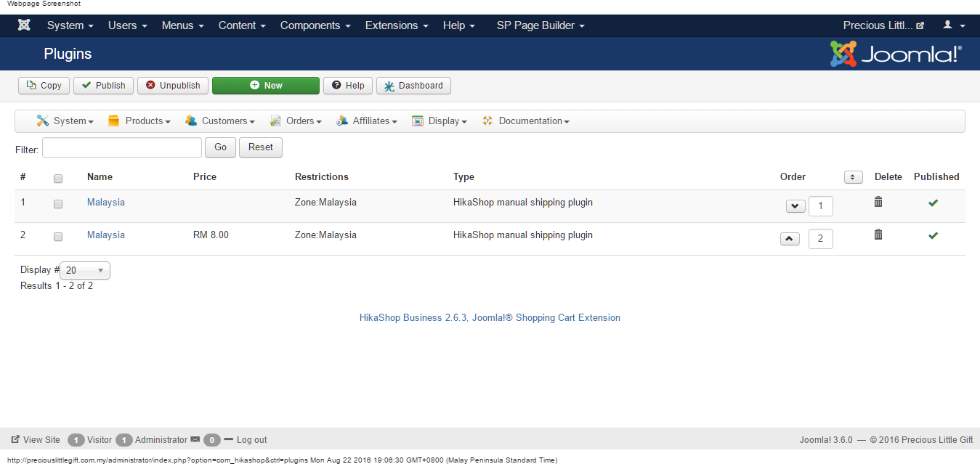This screenshot has height=464, width=980.
Task: Expand the Customers dropdown menu
Action: [219, 121]
